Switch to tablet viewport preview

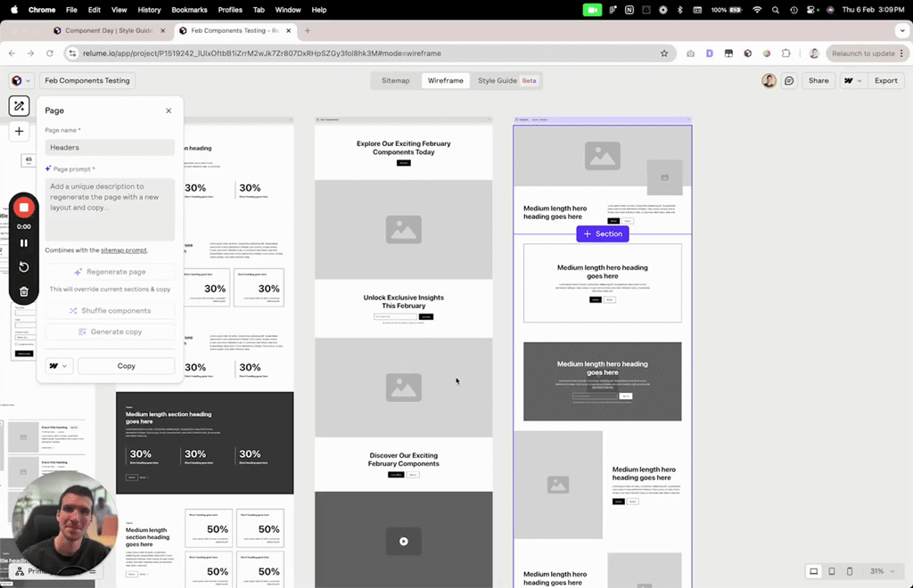(832, 571)
